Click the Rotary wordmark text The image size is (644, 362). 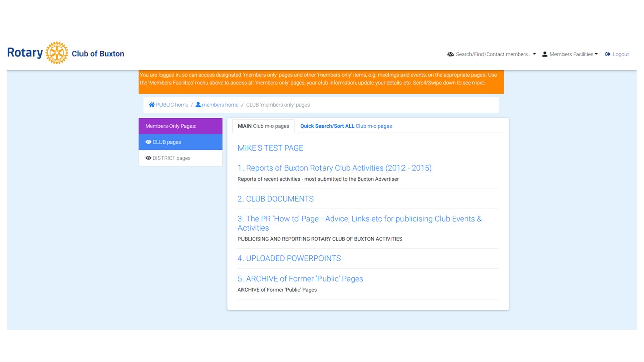point(25,53)
